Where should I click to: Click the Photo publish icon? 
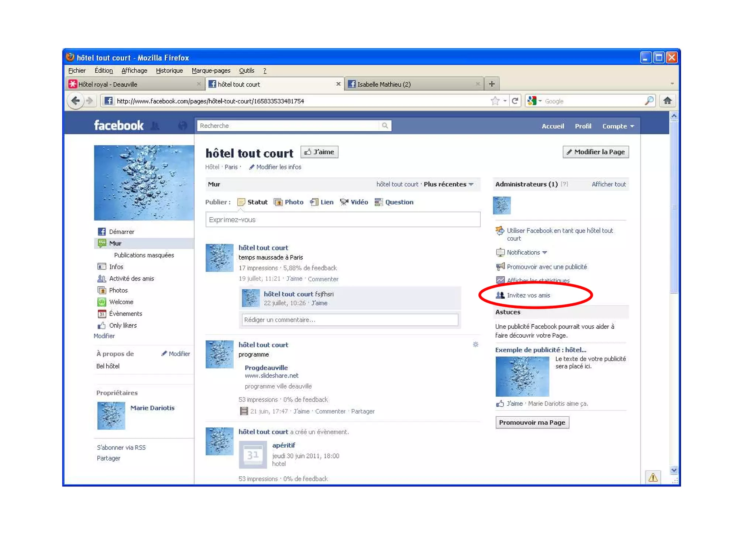click(x=278, y=202)
